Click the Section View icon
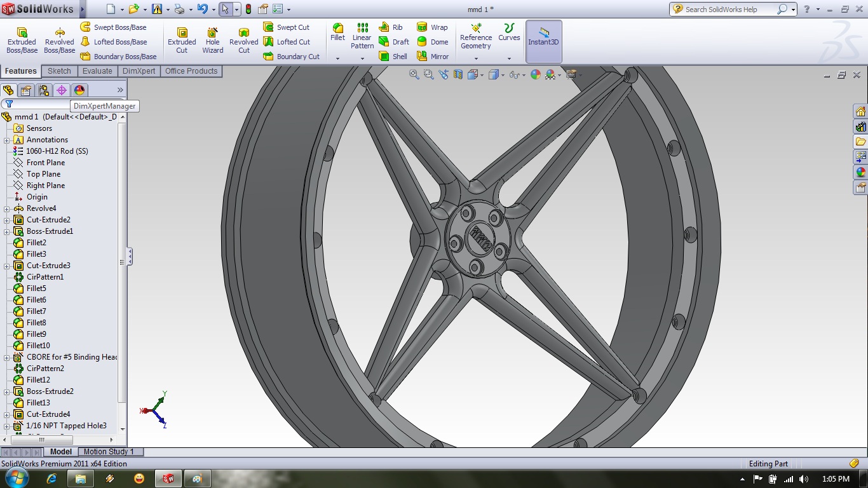The width and height of the screenshot is (868, 488). [x=458, y=74]
